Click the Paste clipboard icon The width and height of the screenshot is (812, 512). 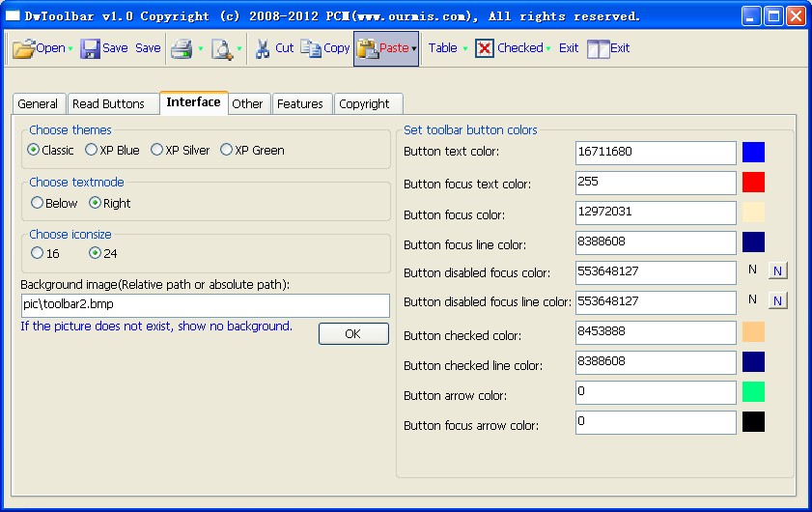pos(367,48)
